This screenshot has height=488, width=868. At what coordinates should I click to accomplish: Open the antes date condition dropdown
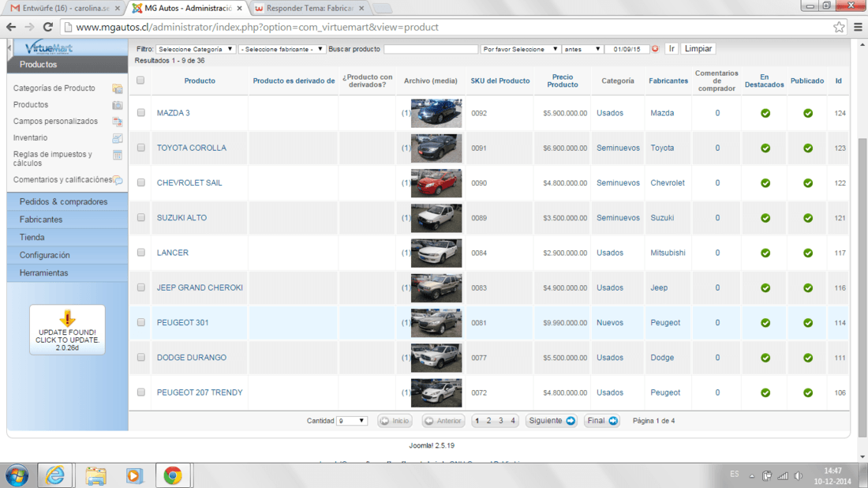(x=582, y=49)
